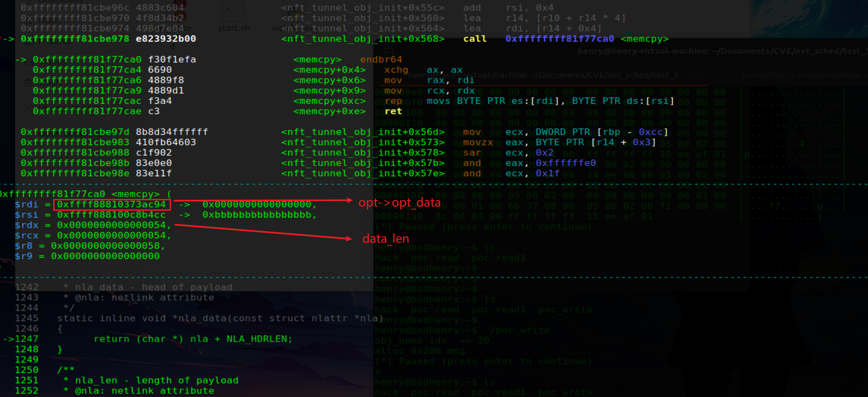The image size is (868, 397).
Task: Select the 'sar ecx, 0x2' instruction
Action: [x=508, y=153]
